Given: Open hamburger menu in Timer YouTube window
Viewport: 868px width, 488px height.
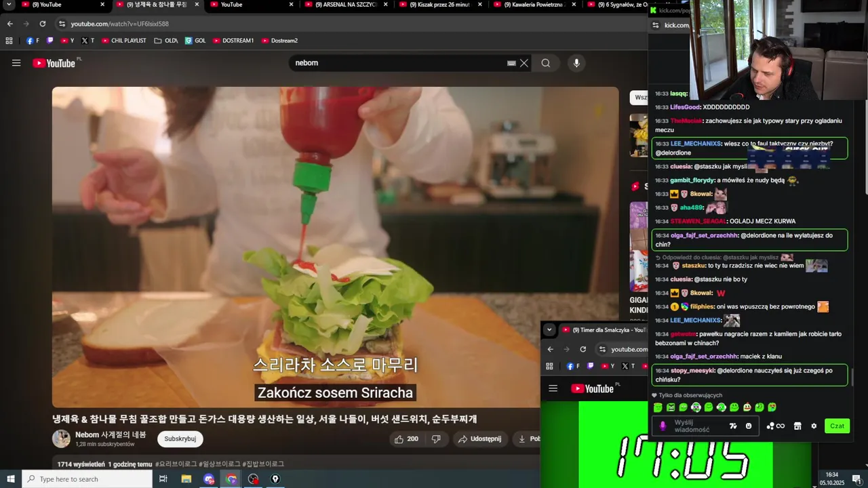Looking at the screenshot, I should tap(553, 388).
